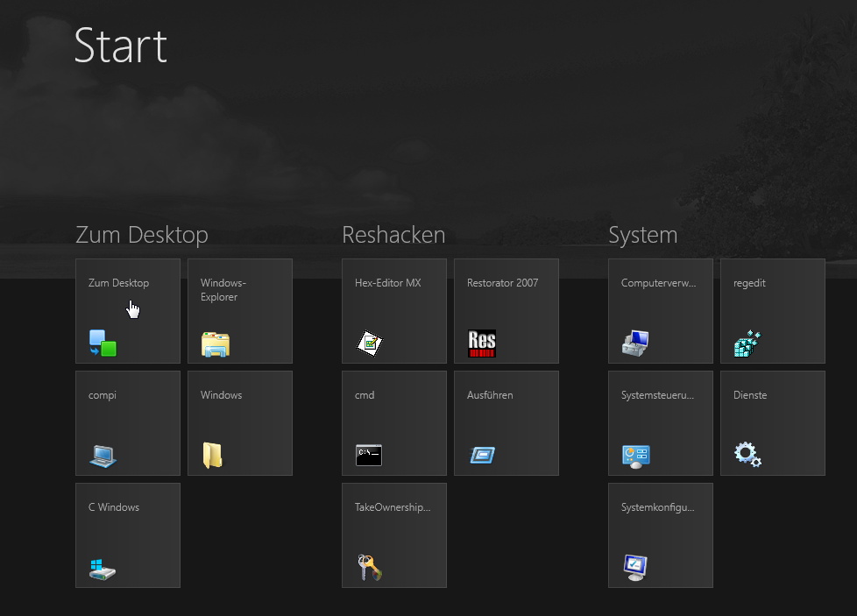
Task: Open the Windows-Explorer folder icon
Action: pyautogui.click(x=216, y=344)
